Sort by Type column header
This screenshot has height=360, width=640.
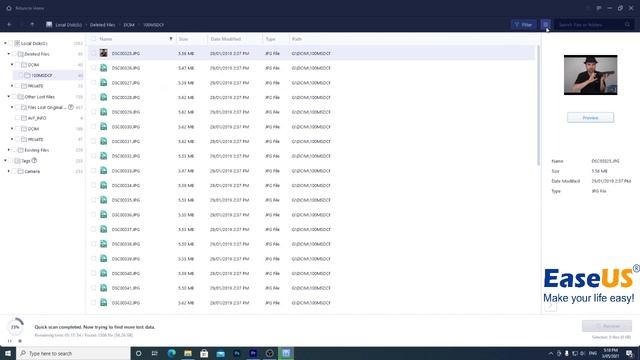(x=270, y=39)
